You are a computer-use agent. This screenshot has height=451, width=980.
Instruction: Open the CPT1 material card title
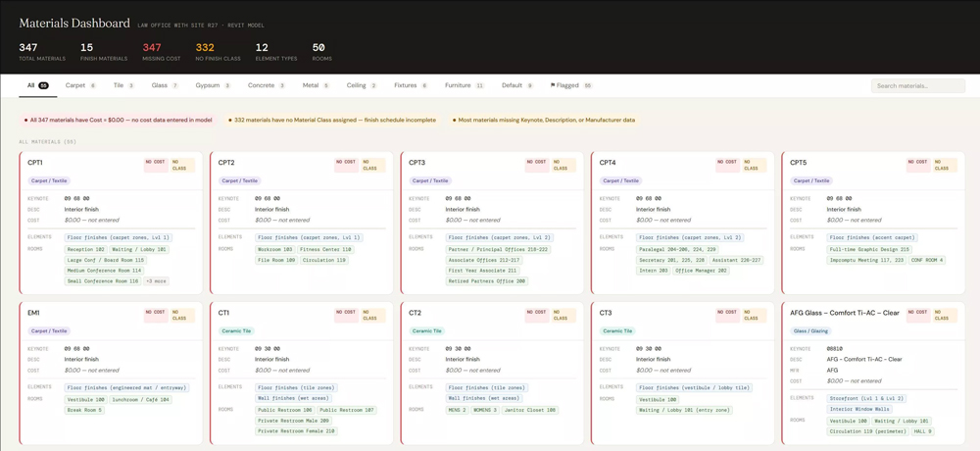coord(35,163)
